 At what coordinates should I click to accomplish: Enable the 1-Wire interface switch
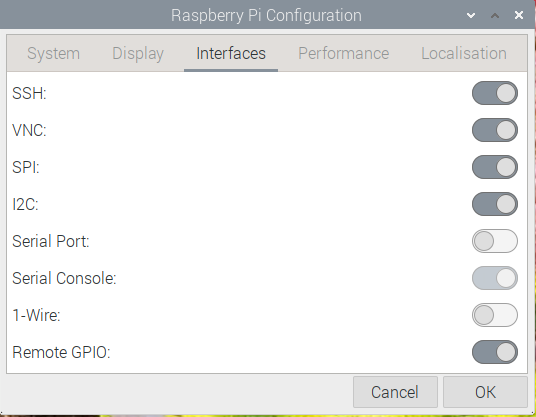495,315
